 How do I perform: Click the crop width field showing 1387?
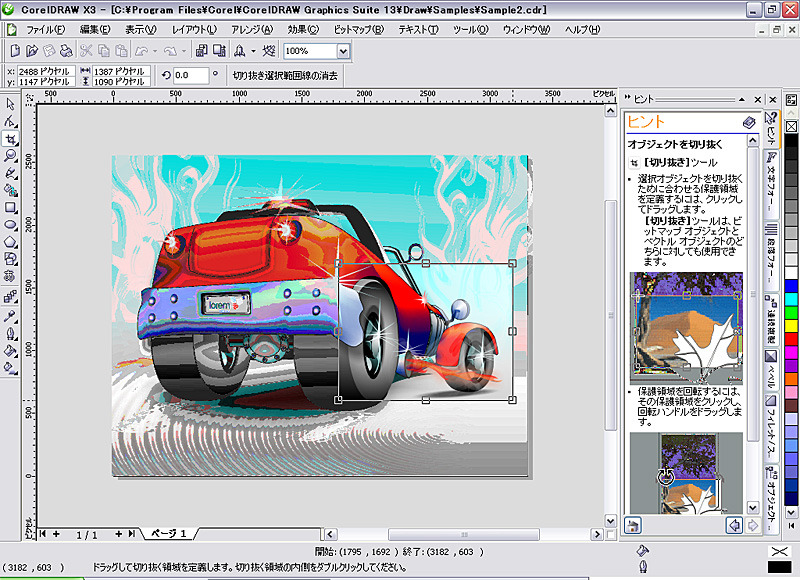pos(121,71)
